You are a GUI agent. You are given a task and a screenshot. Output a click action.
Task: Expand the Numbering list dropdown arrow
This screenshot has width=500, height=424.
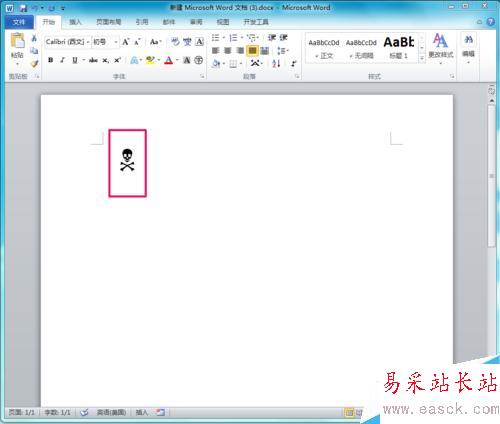[242, 38]
